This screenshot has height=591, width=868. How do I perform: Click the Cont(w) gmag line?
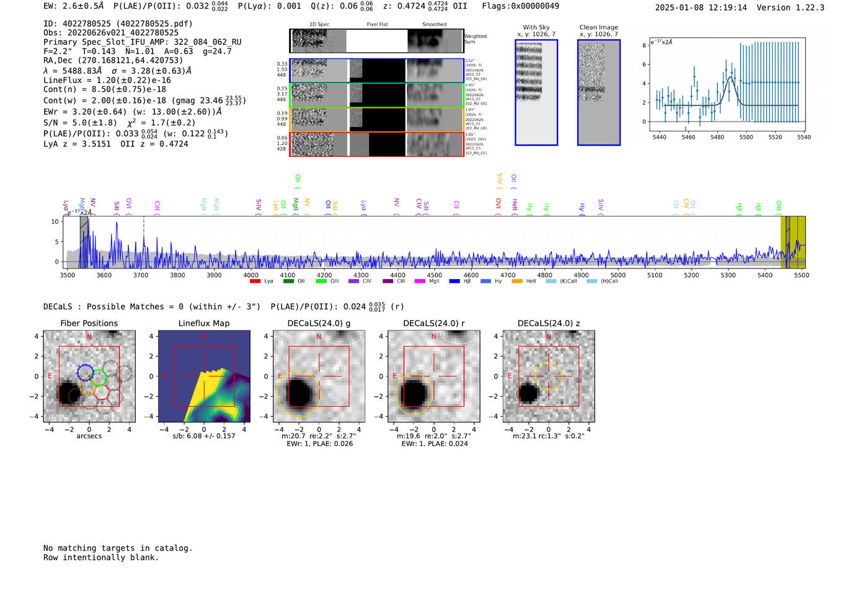[x=145, y=100]
